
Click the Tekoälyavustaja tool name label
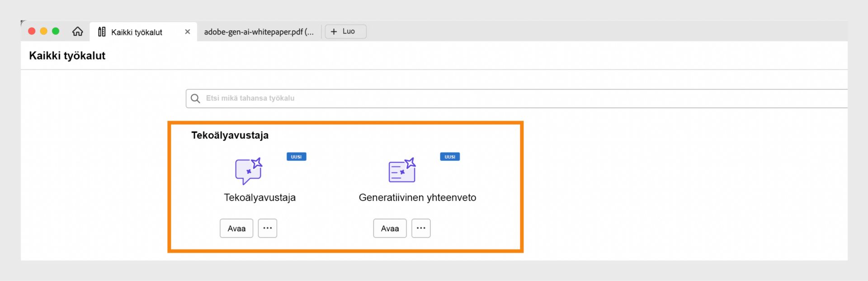[259, 197]
